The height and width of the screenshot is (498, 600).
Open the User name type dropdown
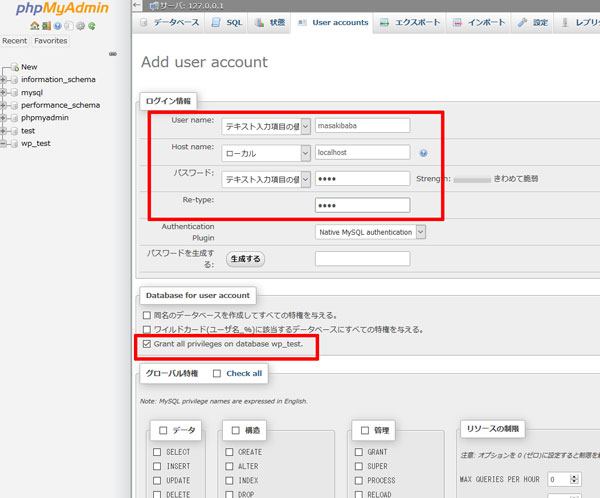(266, 126)
